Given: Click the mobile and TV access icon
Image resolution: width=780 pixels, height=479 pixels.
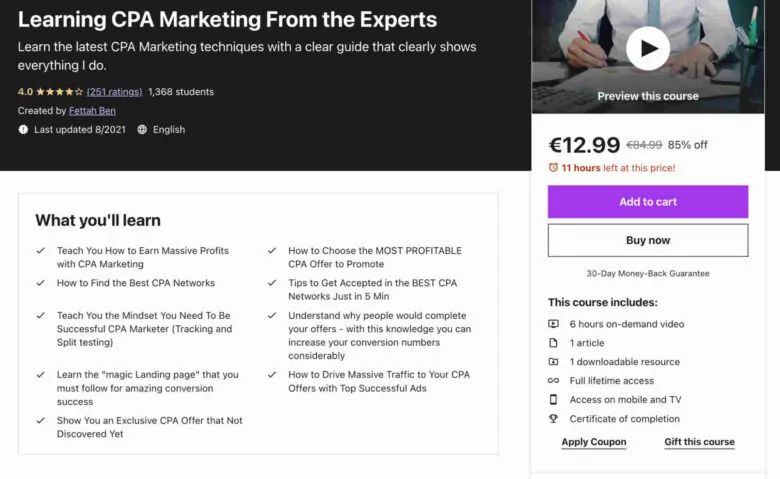Looking at the screenshot, I should (553, 400).
